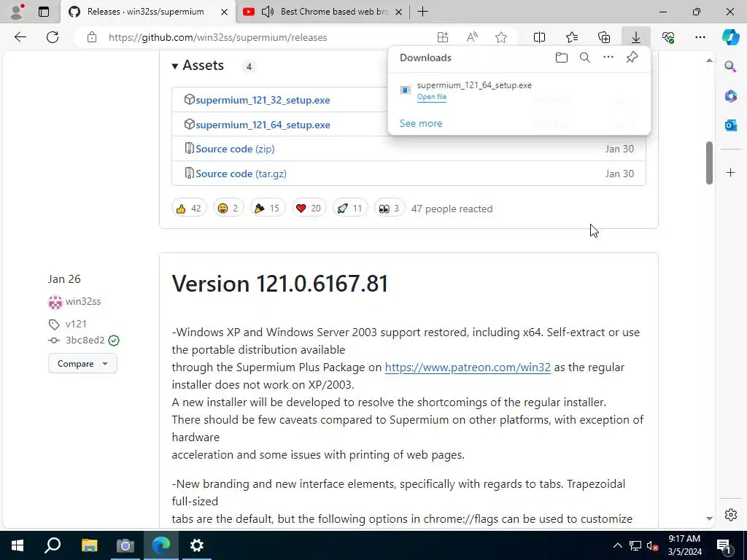Viewport: 747px width, 560px height.
Task: Open more options in Downloads panel
Action: point(608,58)
